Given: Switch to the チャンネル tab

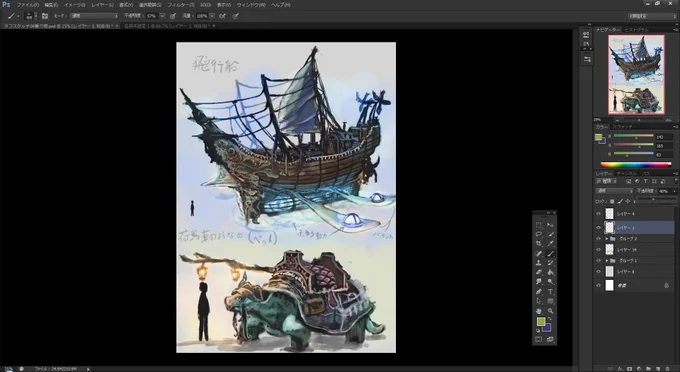Looking at the screenshot, I should point(627,173).
